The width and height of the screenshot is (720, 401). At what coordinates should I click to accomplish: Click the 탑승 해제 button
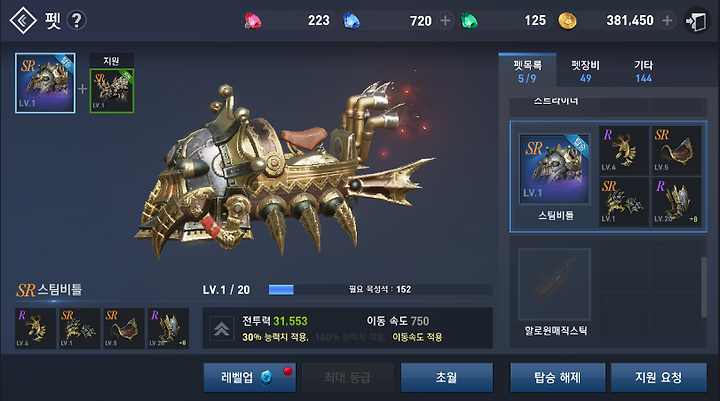(557, 378)
